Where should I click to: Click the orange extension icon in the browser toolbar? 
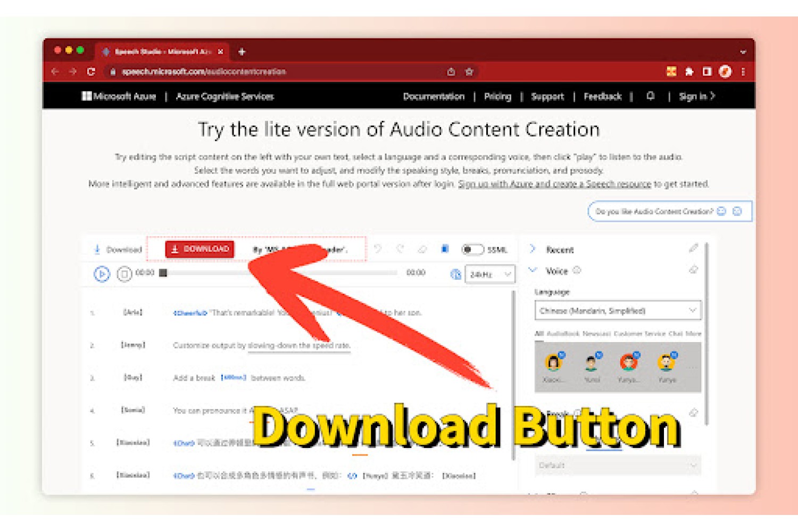tap(671, 71)
